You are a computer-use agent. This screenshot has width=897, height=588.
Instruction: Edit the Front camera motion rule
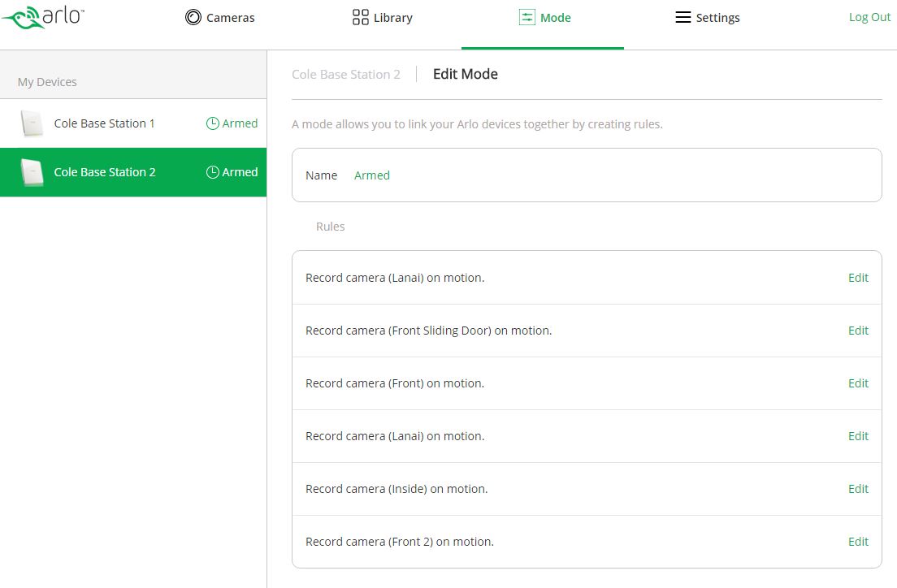click(x=858, y=383)
